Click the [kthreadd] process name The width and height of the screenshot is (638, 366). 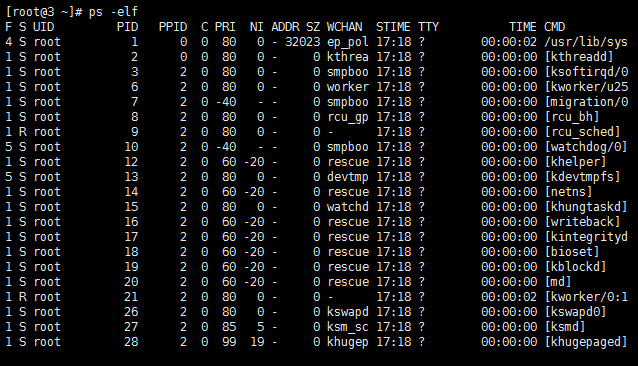coord(579,57)
